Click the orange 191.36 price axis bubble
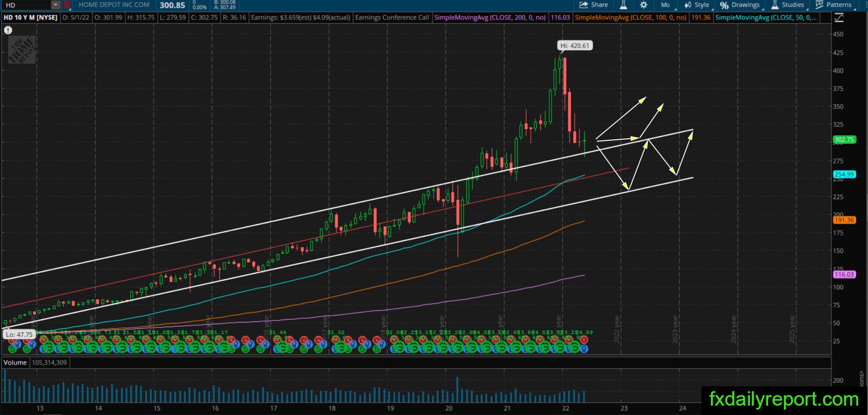 [844, 220]
